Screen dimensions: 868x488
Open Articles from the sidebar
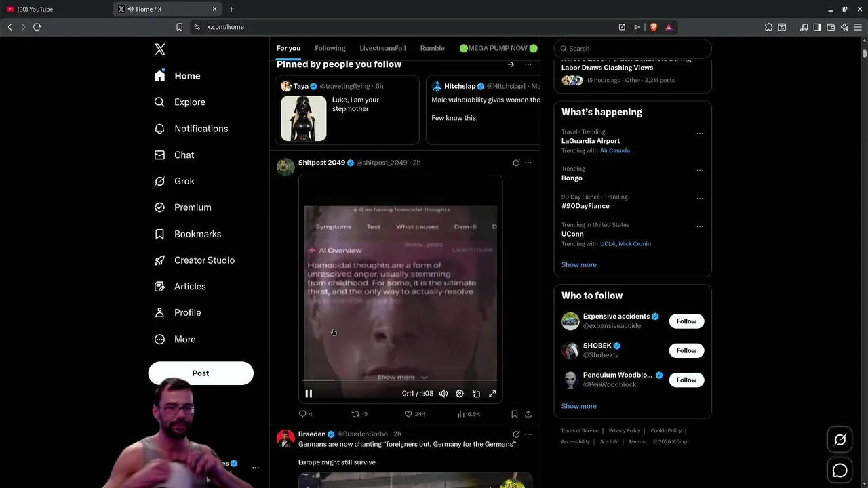coord(180,287)
